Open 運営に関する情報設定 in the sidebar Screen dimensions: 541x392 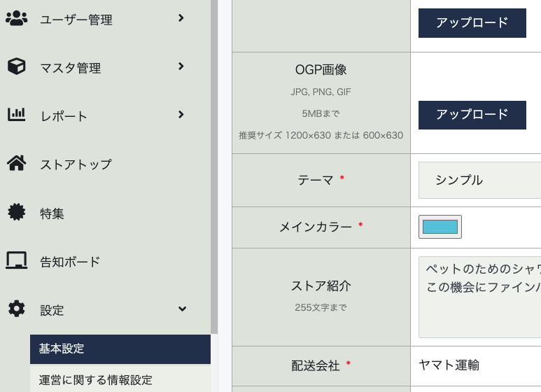tap(95, 380)
